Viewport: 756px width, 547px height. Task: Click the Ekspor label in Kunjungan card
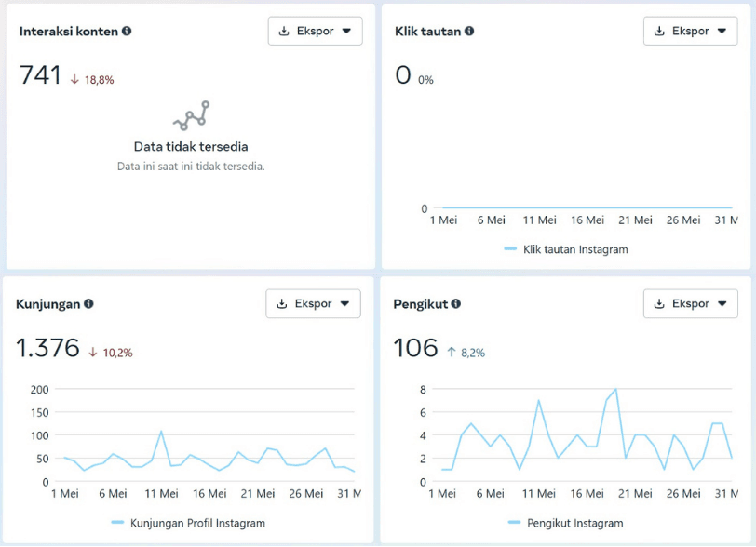tap(314, 303)
